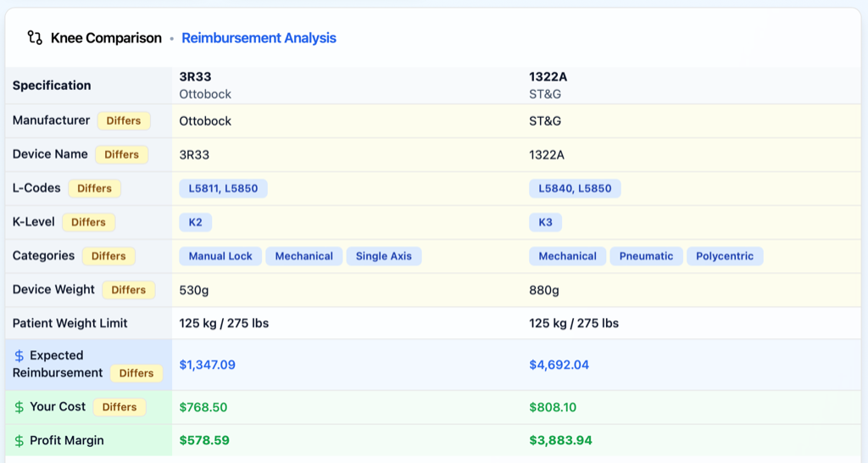The width and height of the screenshot is (868, 463).
Task: Click the Single Axis category tag
Action: 384,256
